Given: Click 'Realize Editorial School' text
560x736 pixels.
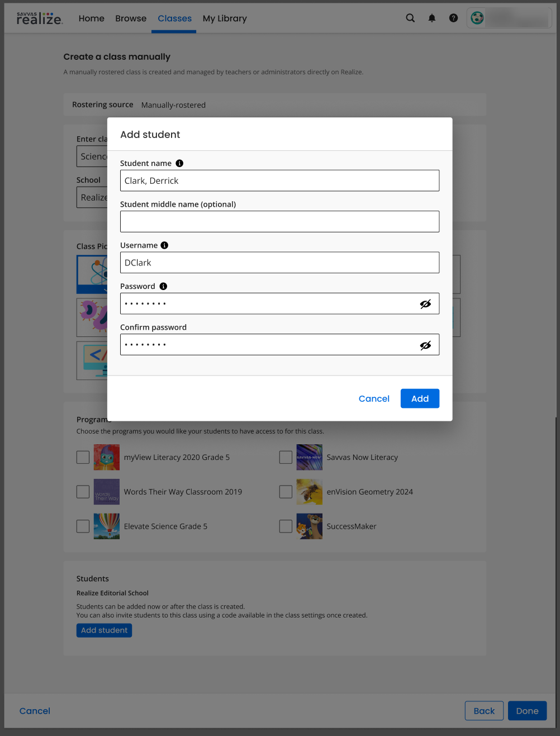Looking at the screenshot, I should point(112,593).
